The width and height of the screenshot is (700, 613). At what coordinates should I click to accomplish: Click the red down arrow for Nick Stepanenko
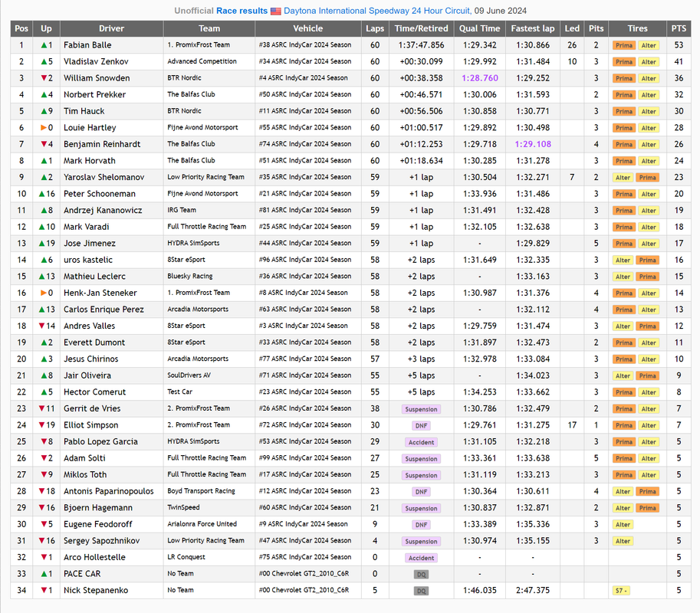[44, 590]
